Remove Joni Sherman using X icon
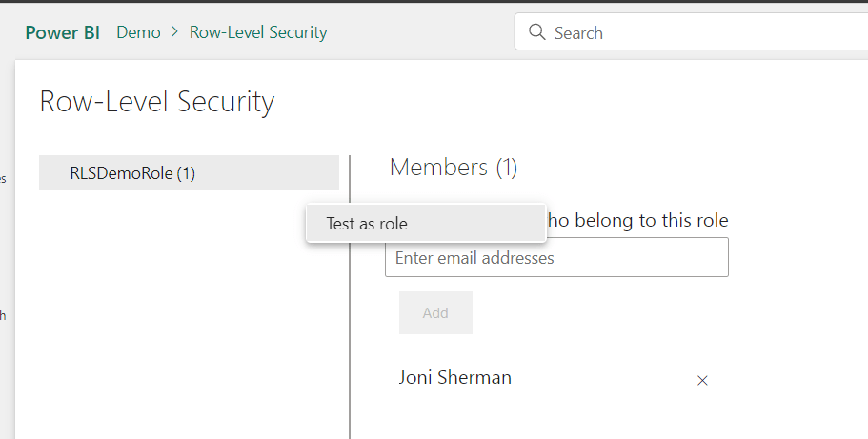Image resolution: width=868 pixels, height=439 pixels. pyautogui.click(x=702, y=380)
